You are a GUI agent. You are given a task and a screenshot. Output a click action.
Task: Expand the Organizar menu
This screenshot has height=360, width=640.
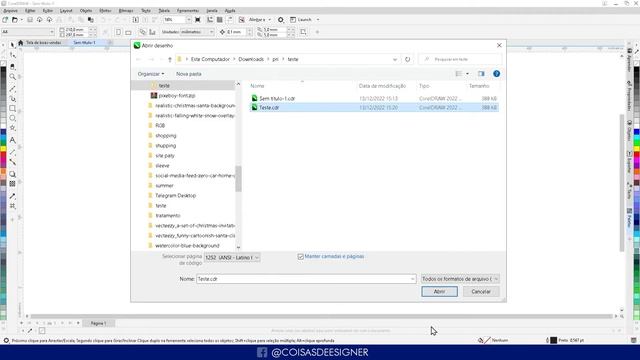(x=151, y=74)
